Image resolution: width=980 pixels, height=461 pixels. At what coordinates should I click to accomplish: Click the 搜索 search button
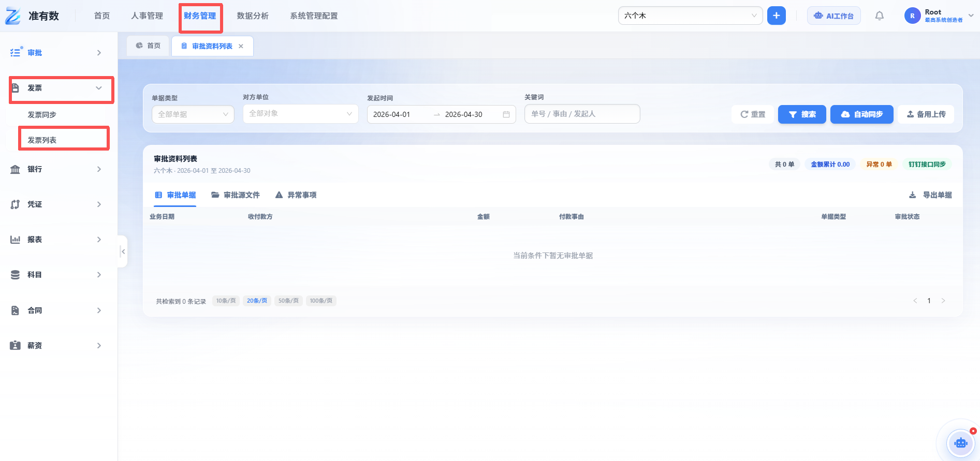tap(802, 114)
